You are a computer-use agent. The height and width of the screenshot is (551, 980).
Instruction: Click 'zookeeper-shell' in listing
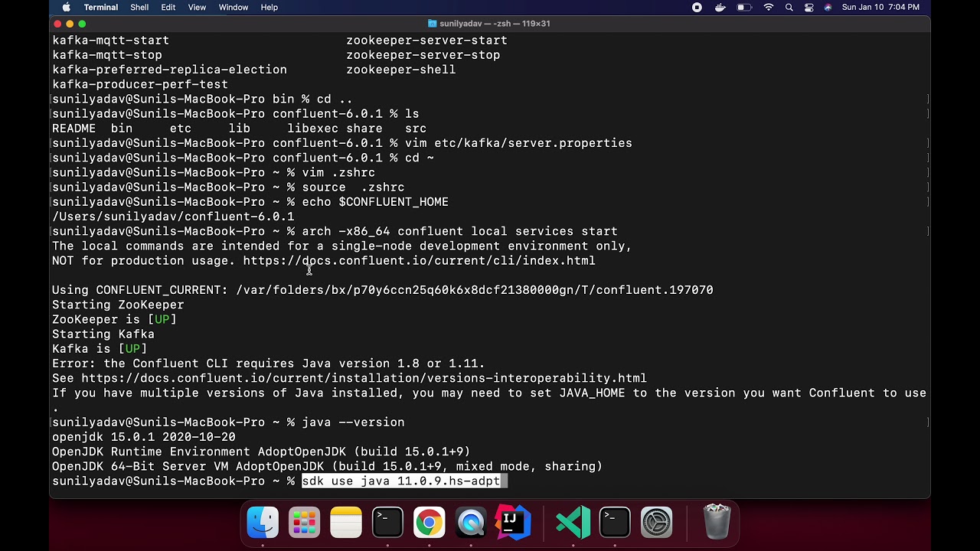401,70
